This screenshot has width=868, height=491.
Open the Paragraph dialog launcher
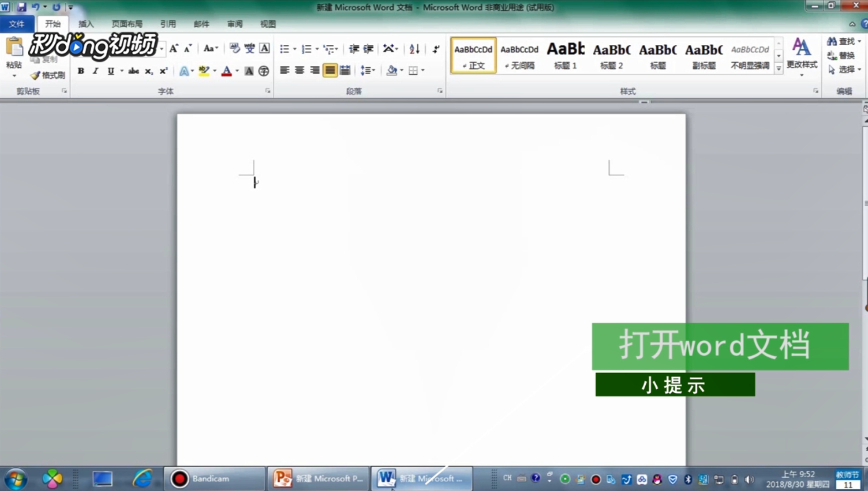(440, 91)
